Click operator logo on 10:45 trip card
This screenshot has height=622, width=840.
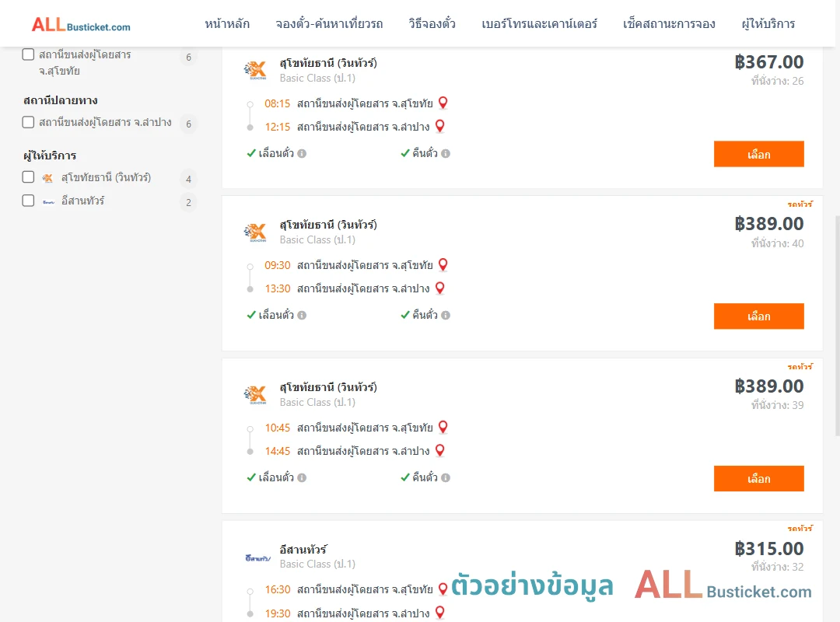255,394
